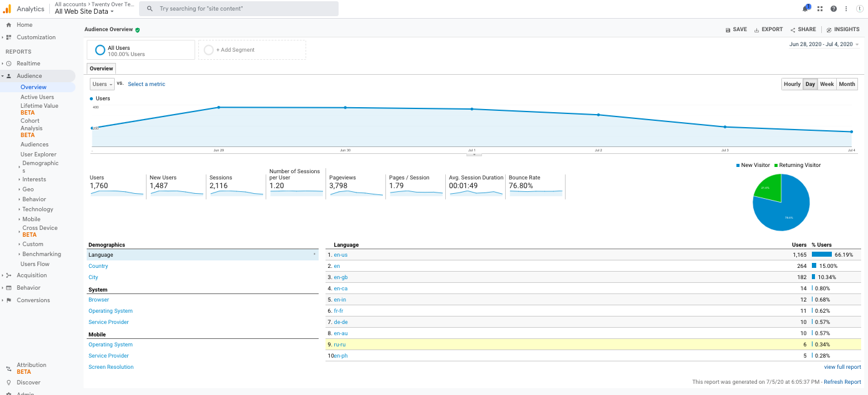This screenshot has width=868, height=395.
Task: Click the Add Segment button
Action: tap(252, 50)
